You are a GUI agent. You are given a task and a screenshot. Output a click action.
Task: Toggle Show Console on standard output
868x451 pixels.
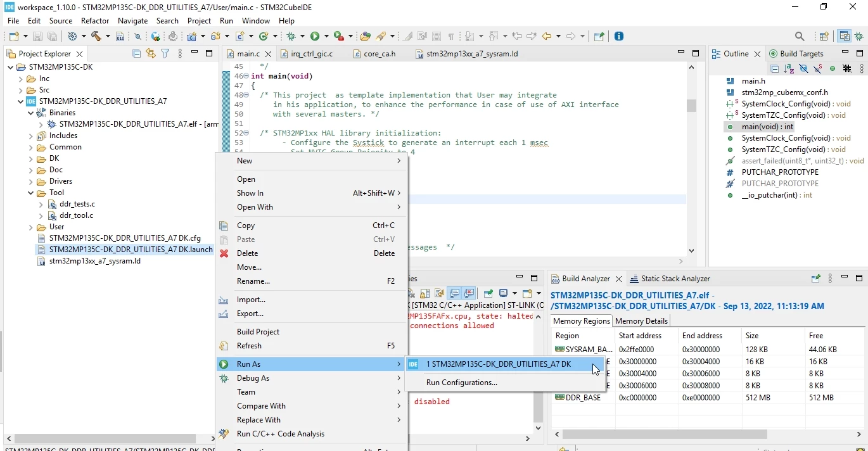pos(454,293)
